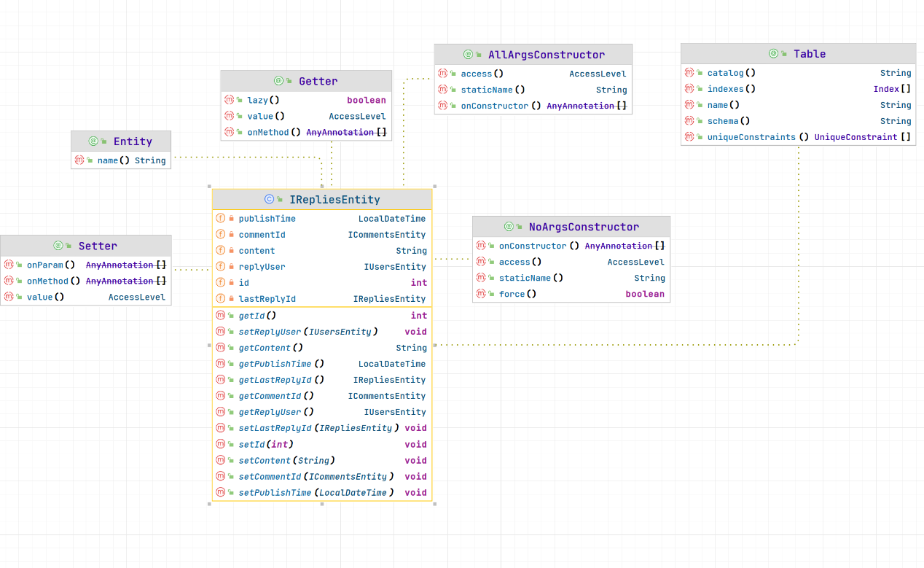This screenshot has height=568, width=924.
Task: Select onMethod() in the Getter node
Action: [306, 132]
